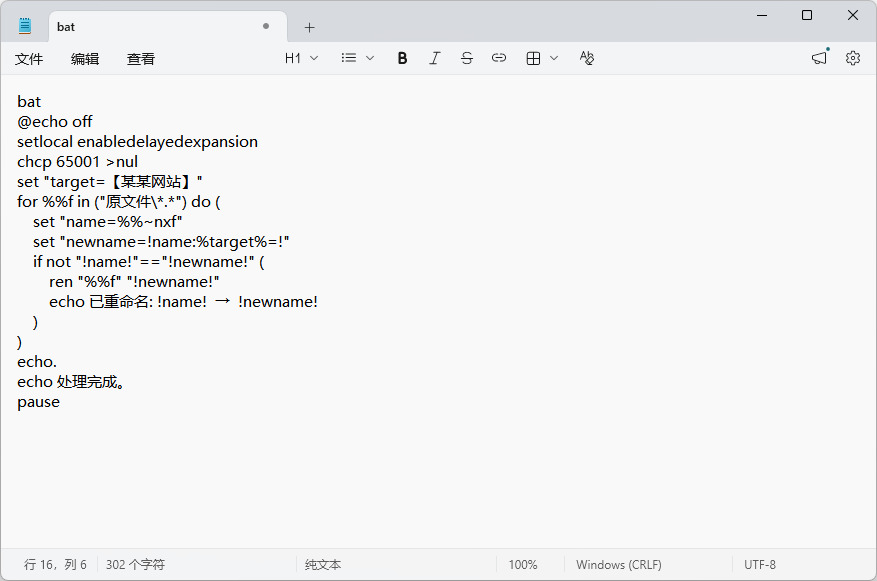Click the "echo." line
Viewport: 877px width, 581px height.
pyautogui.click(x=37, y=362)
